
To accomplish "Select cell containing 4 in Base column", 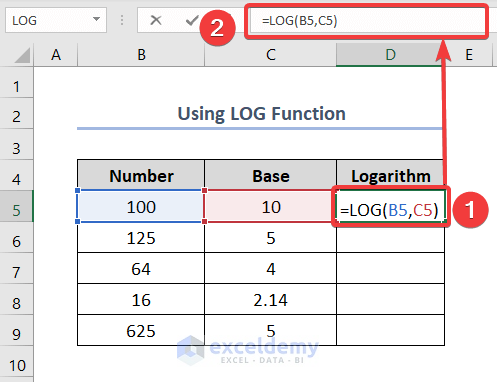I will [270, 268].
